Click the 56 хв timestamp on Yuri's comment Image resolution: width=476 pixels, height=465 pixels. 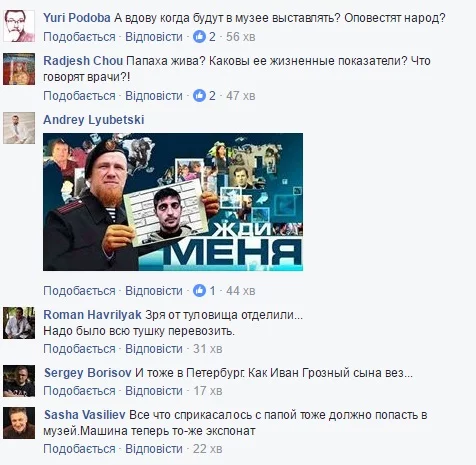(x=240, y=37)
